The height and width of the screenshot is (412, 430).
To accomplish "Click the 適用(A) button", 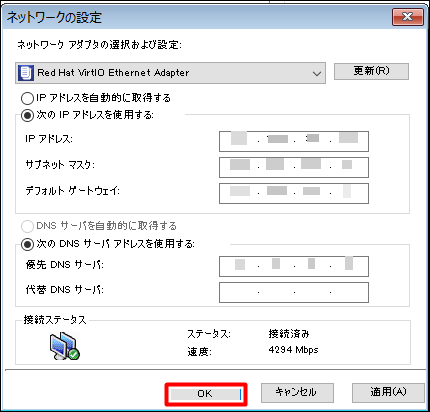I will point(388,392).
